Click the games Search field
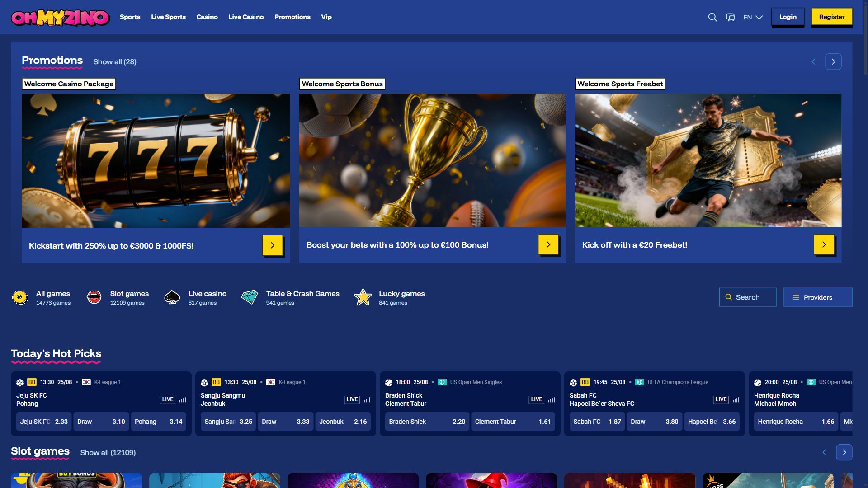The width and height of the screenshot is (868, 488). [748, 297]
